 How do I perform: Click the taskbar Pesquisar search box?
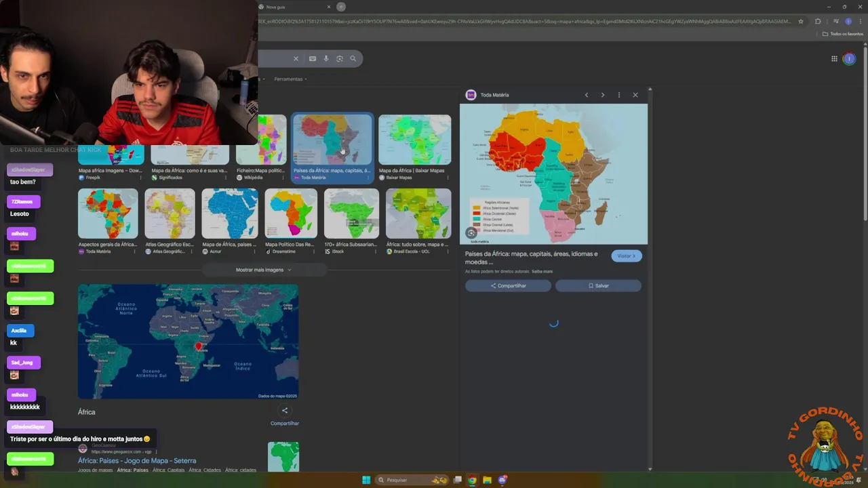[413, 480]
